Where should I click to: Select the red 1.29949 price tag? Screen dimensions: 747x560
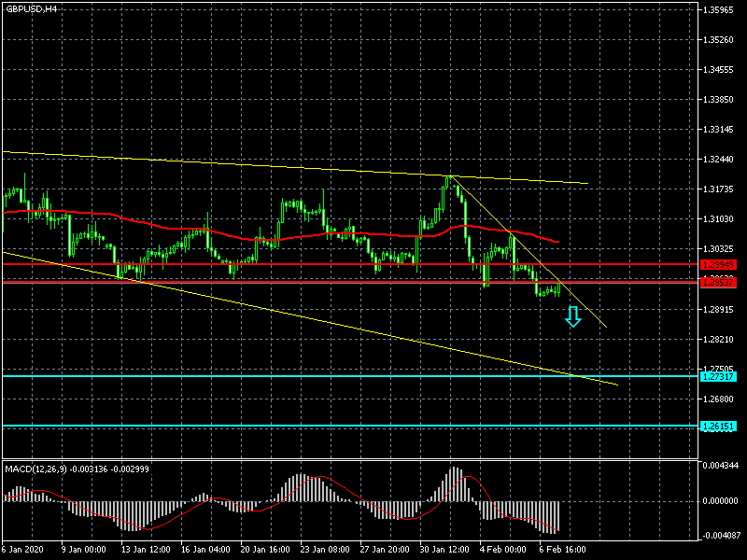point(717,265)
